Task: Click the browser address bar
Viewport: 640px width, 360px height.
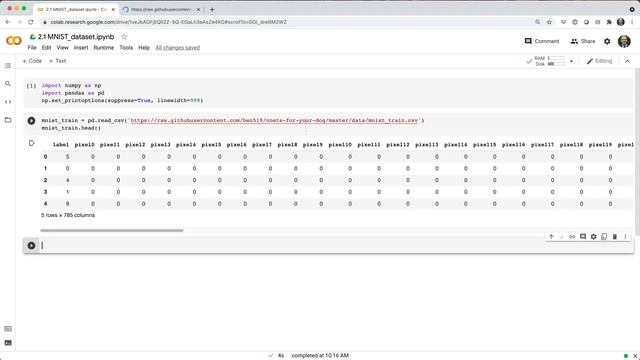Action: pos(286,22)
